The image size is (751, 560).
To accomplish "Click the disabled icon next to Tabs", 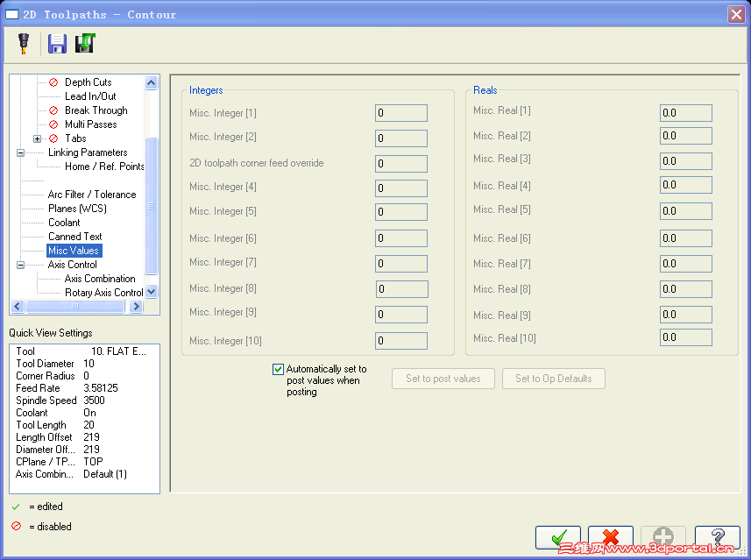I will click(53, 138).
